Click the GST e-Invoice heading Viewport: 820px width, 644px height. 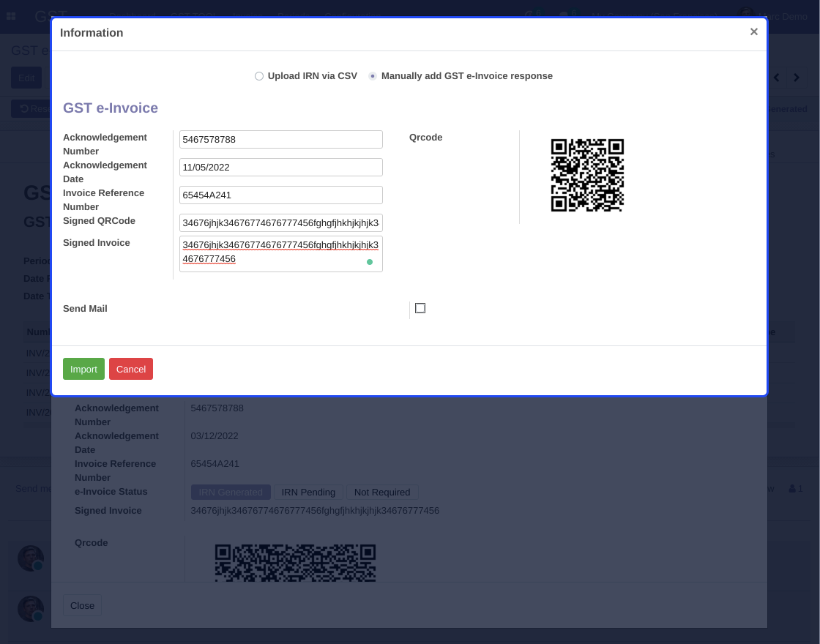111,108
